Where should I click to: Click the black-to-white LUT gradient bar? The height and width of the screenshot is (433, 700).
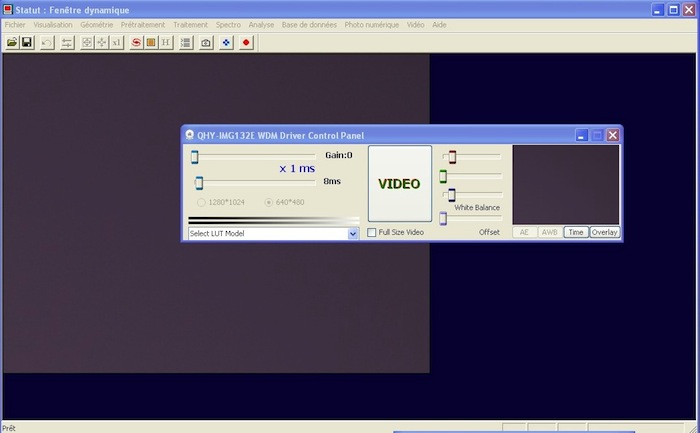coord(274,221)
